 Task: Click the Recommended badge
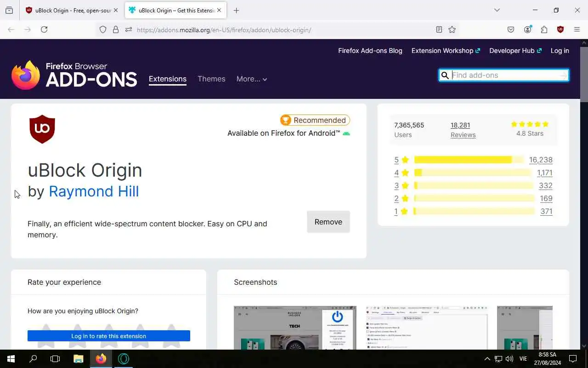[315, 120]
